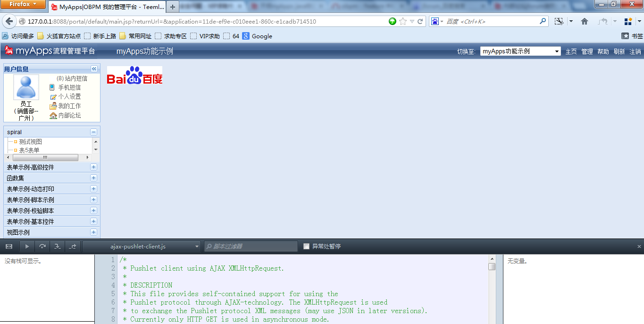This screenshot has width=644, height=324.
Task: Collapse the user info panel
Action: click(94, 69)
